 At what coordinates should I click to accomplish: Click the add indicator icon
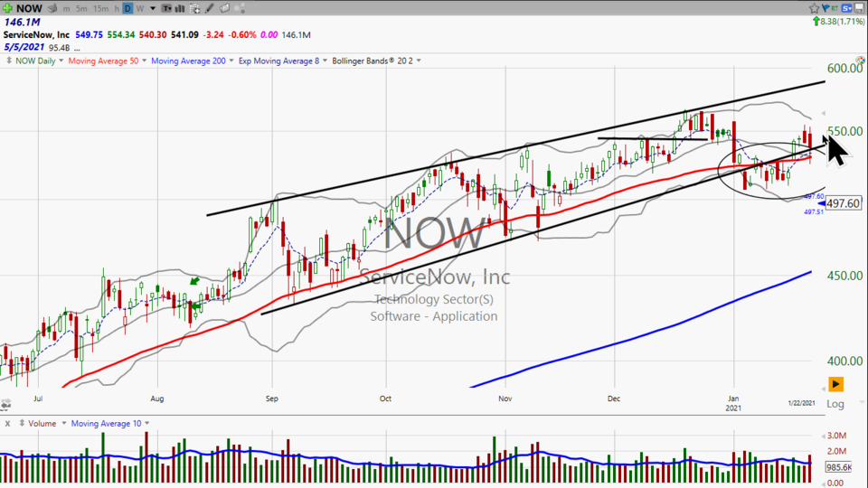point(195,8)
